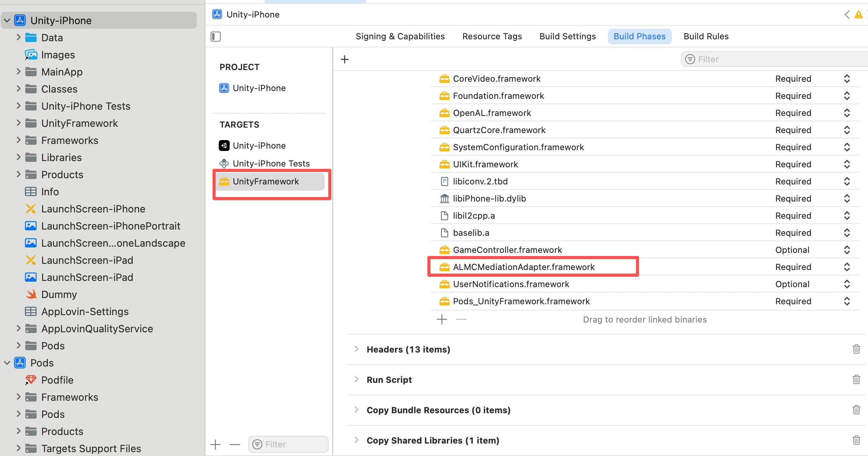Toggle the project and targets list sidebar icon
This screenshot has height=456, width=868.
(x=216, y=37)
